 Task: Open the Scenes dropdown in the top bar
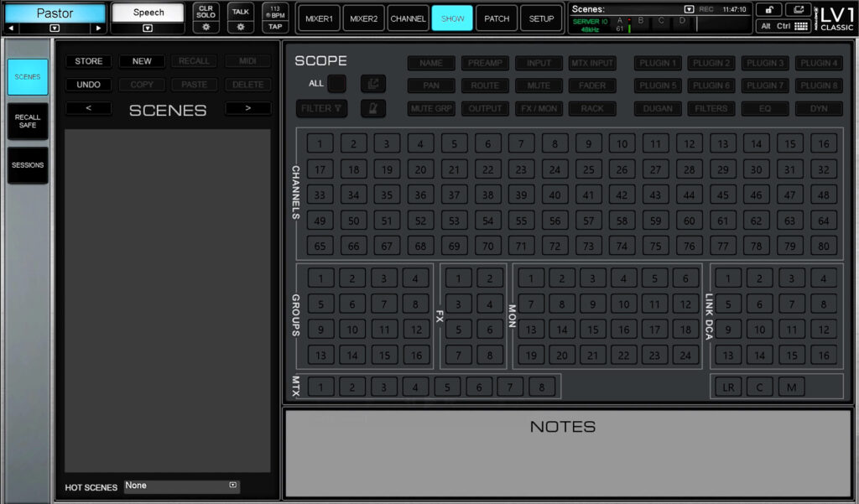click(x=689, y=9)
